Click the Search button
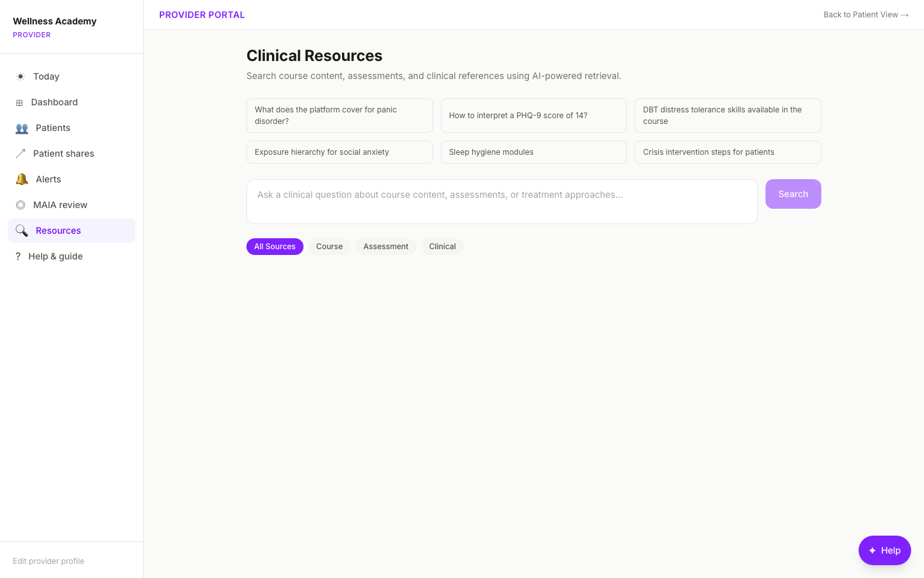This screenshot has width=924, height=578. pos(793,194)
